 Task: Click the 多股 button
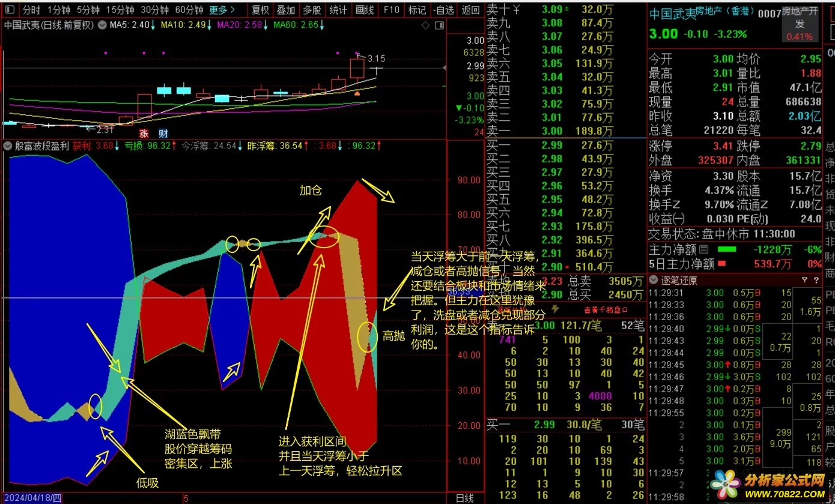pyautogui.click(x=312, y=10)
